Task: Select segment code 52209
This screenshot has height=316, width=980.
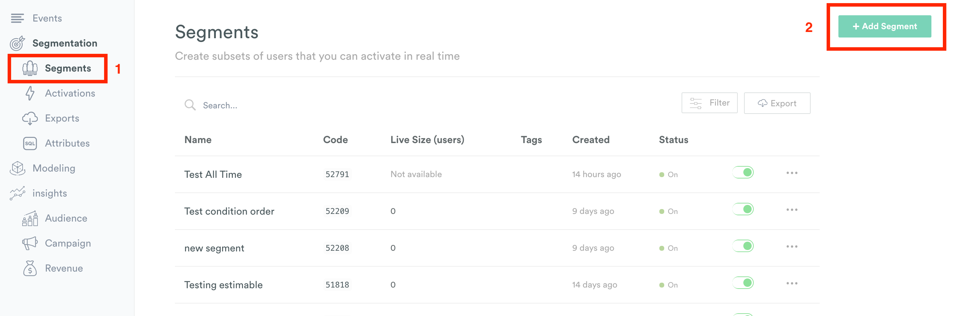Action: point(337,211)
